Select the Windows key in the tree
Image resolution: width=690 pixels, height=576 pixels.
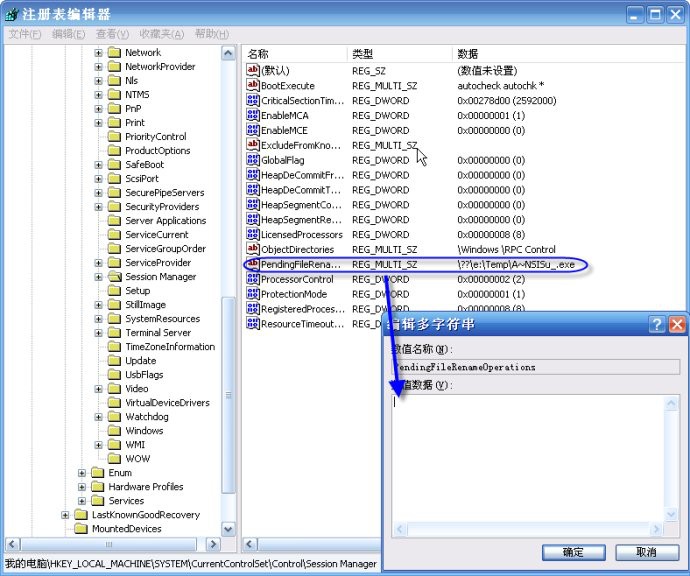point(144,431)
